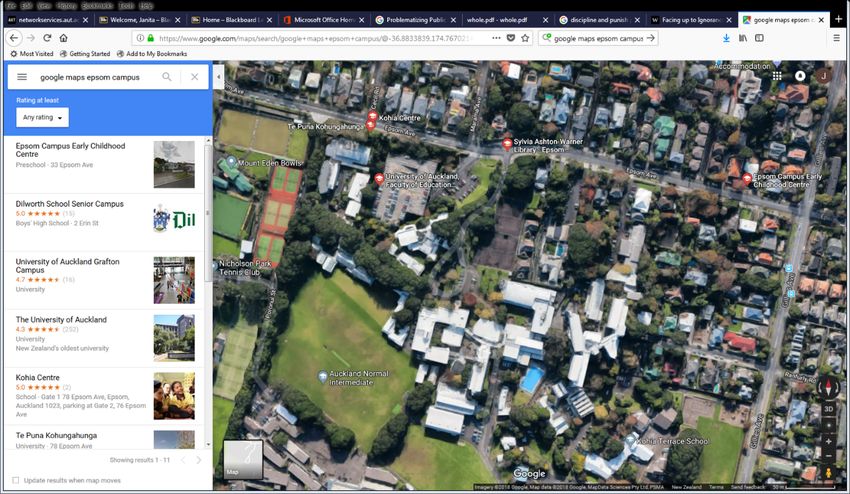Click Kohia Terrace School marker
850x494 pixels.
630,439
